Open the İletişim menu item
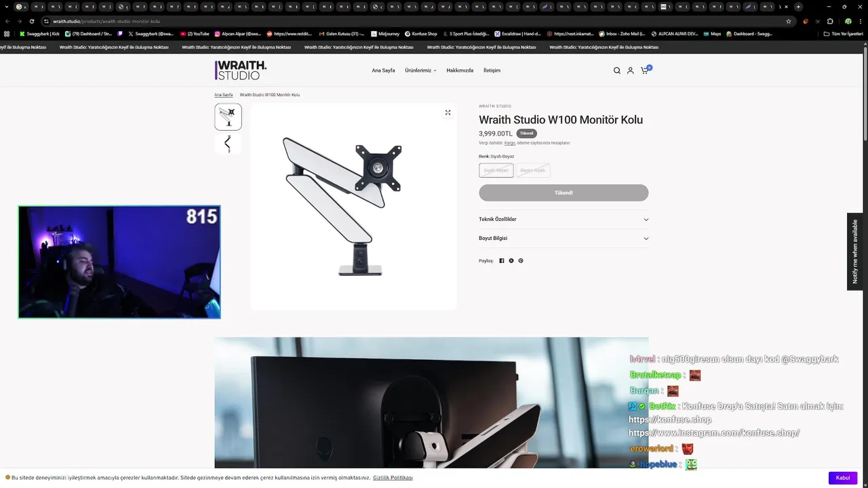This screenshot has width=868, height=488. (x=492, y=70)
